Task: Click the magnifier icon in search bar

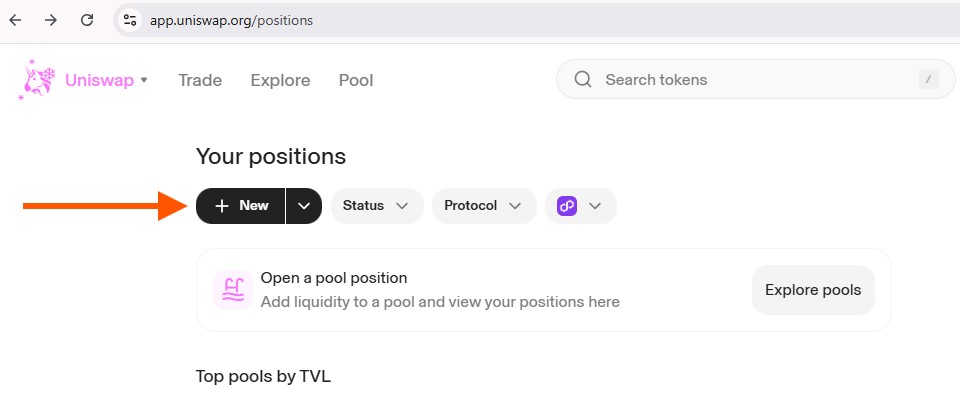Action: 583,80
